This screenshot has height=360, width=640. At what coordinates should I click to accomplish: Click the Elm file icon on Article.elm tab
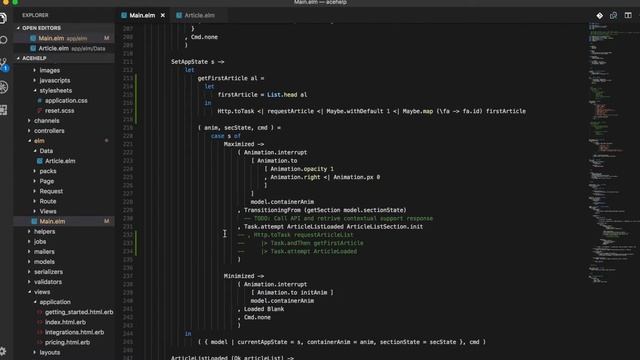(x=179, y=16)
